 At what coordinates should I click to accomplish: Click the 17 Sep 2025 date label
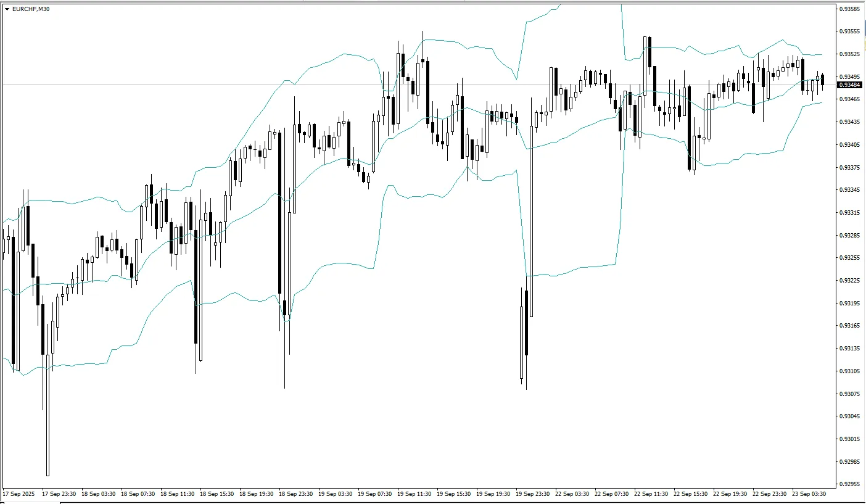[x=19, y=494]
